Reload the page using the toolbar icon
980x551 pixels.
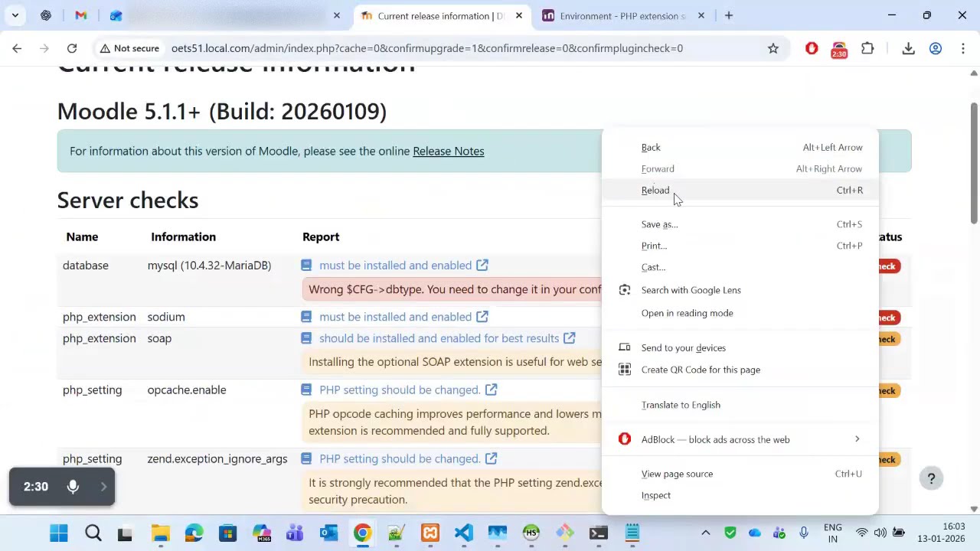[x=72, y=48]
